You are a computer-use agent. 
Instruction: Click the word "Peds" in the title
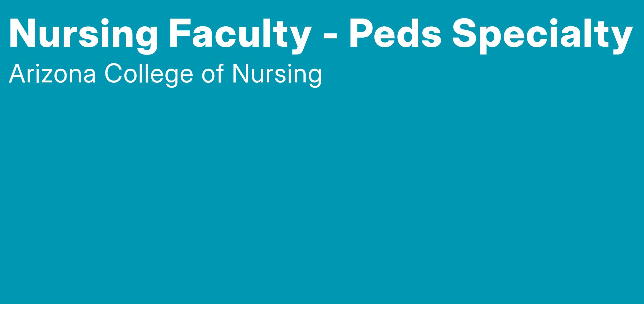(x=394, y=34)
